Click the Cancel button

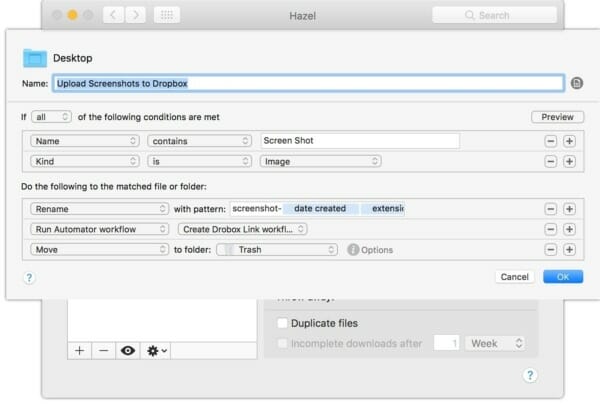(515, 277)
